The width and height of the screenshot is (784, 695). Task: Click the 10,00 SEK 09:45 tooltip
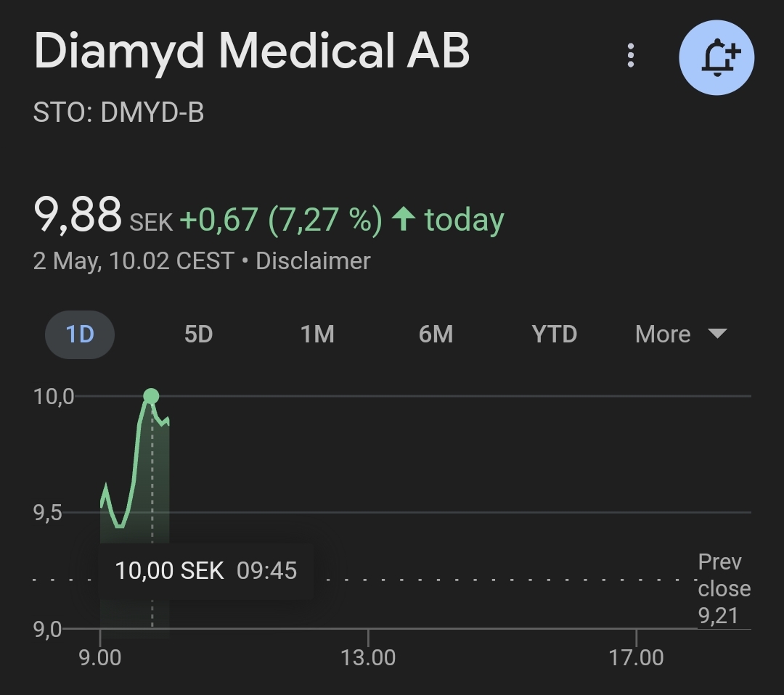[x=206, y=571]
